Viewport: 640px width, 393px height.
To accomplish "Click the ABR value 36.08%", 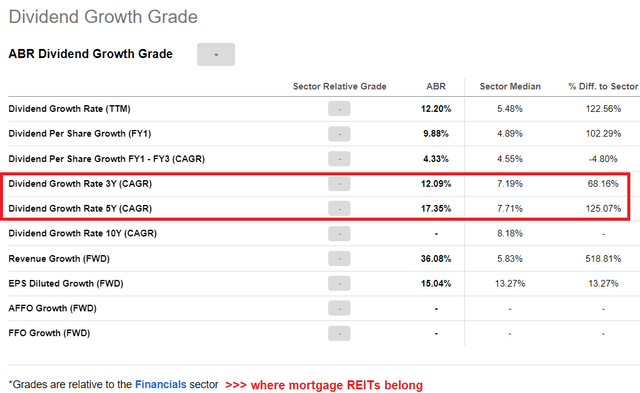I will 436,259.
